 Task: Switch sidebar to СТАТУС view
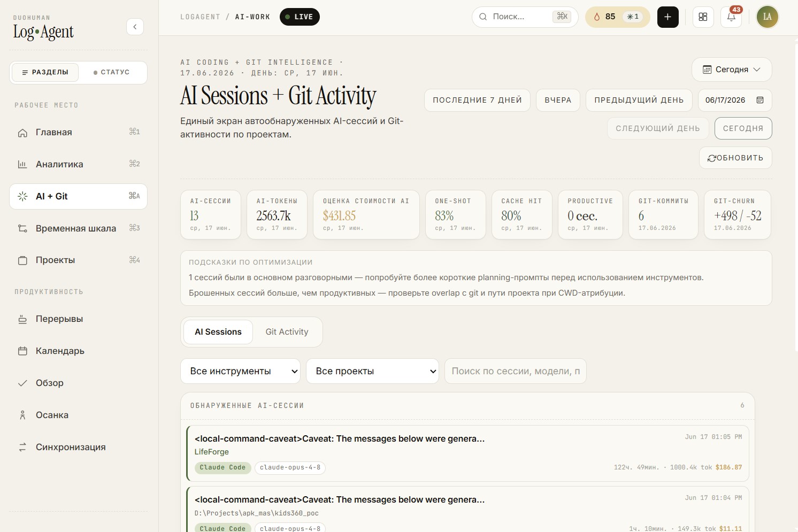(x=111, y=72)
